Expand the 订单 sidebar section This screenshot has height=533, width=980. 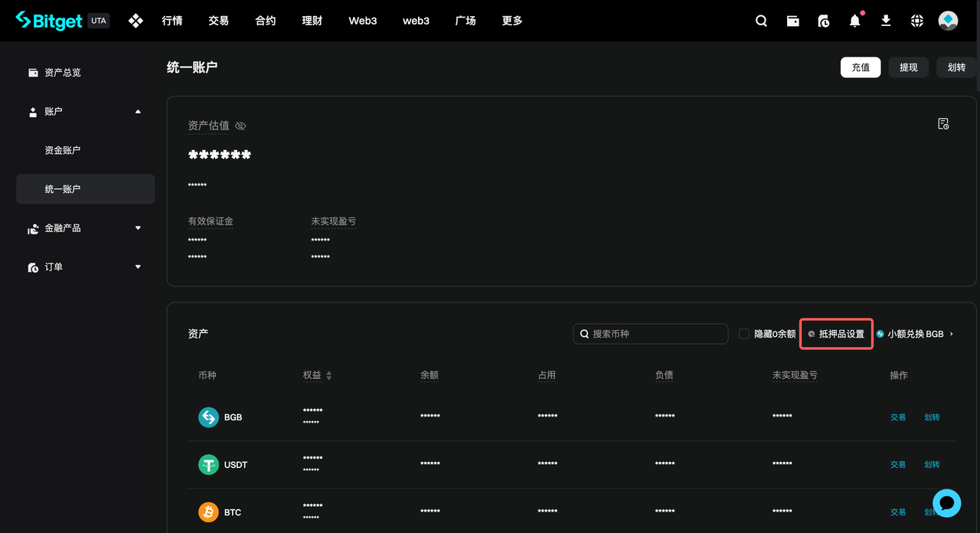click(x=138, y=267)
